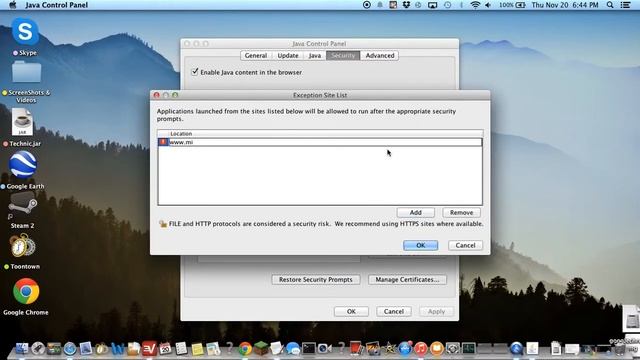Click the www.mi location input field
Screen dimensions: 640x360
(x=325, y=142)
